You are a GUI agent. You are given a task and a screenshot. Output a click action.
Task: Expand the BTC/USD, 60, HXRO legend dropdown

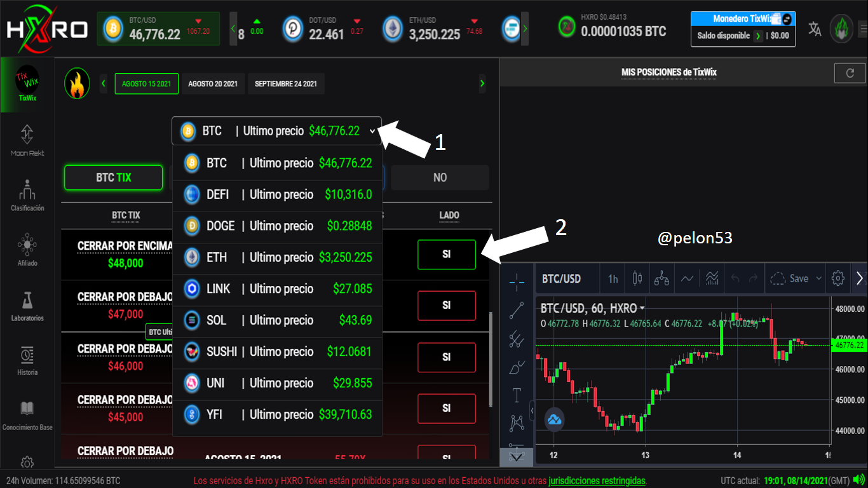click(642, 308)
